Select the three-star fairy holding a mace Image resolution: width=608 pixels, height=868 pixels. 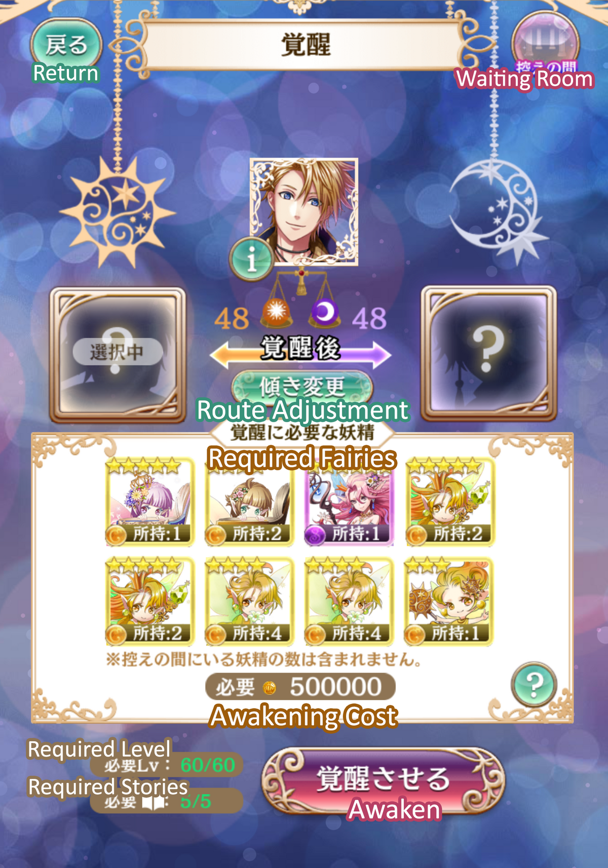click(449, 601)
